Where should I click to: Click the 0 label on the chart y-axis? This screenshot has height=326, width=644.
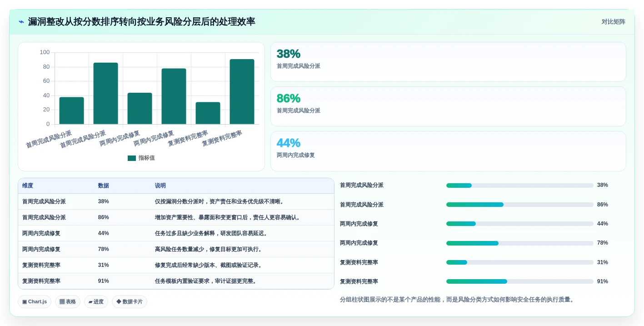point(48,124)
